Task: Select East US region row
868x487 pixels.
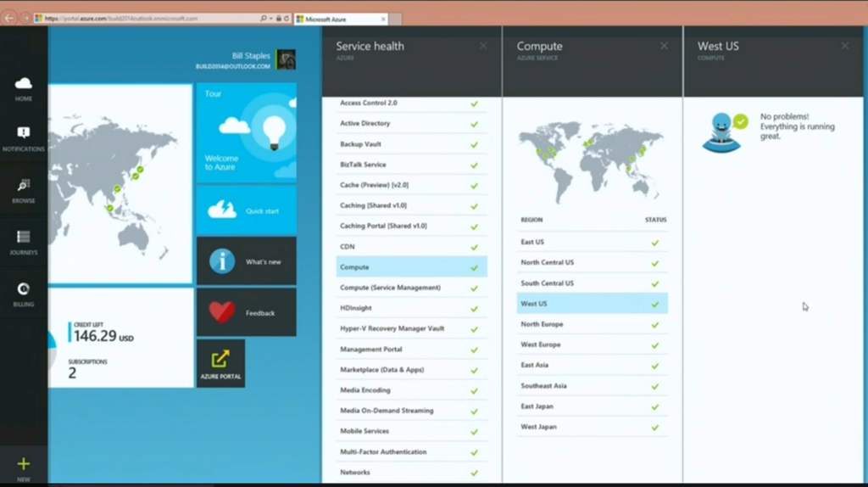Action: 592,242
